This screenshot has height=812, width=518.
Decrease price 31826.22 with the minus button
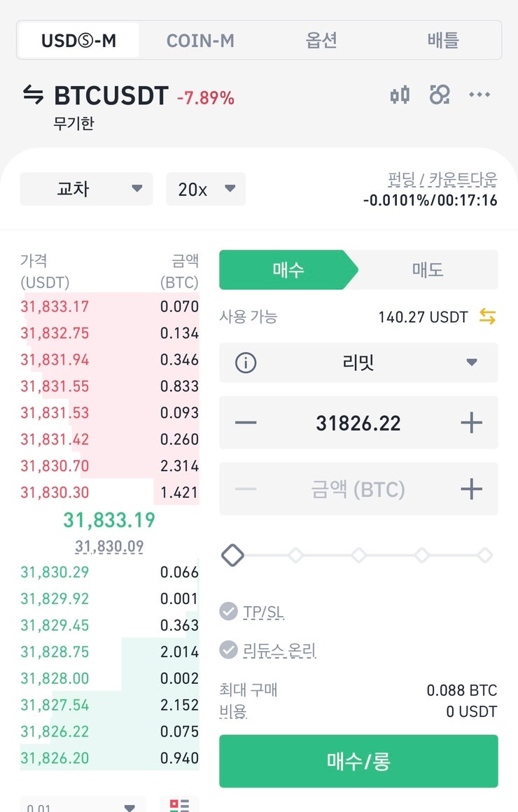point(246,423)
